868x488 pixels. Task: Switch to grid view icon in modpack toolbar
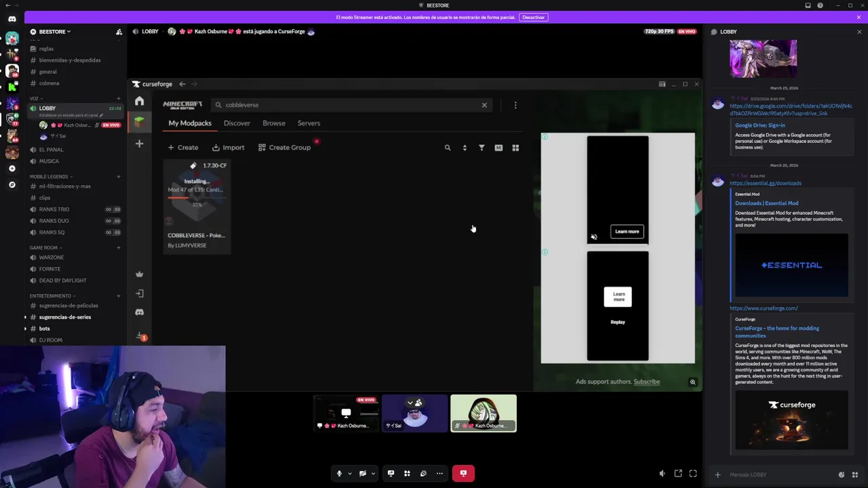click(515, 148)
